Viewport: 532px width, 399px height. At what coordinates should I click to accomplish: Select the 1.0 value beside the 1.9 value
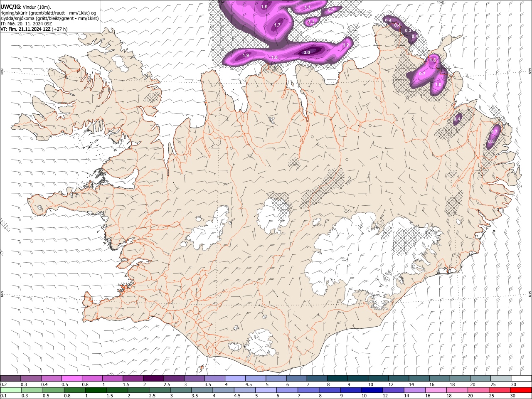tap(274, 57)
